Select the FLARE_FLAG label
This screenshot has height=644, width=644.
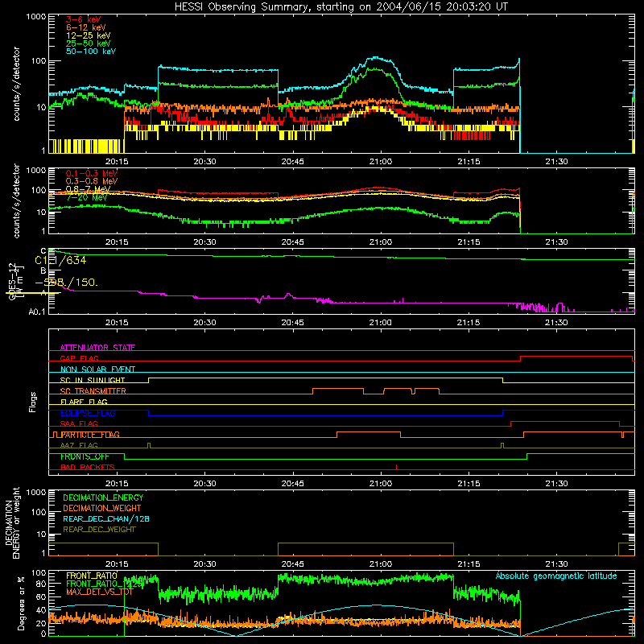click(84, 402)
